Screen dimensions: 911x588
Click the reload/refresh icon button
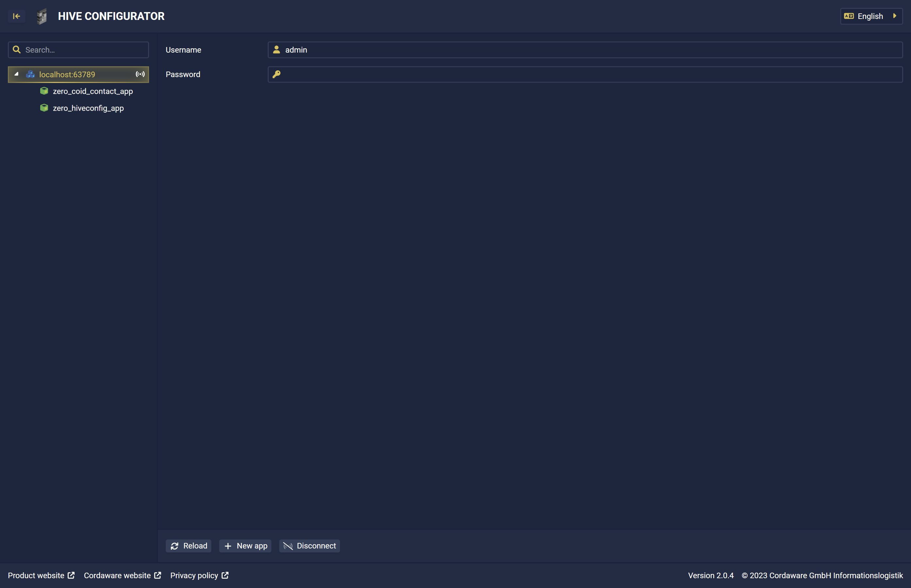point(175,546)
